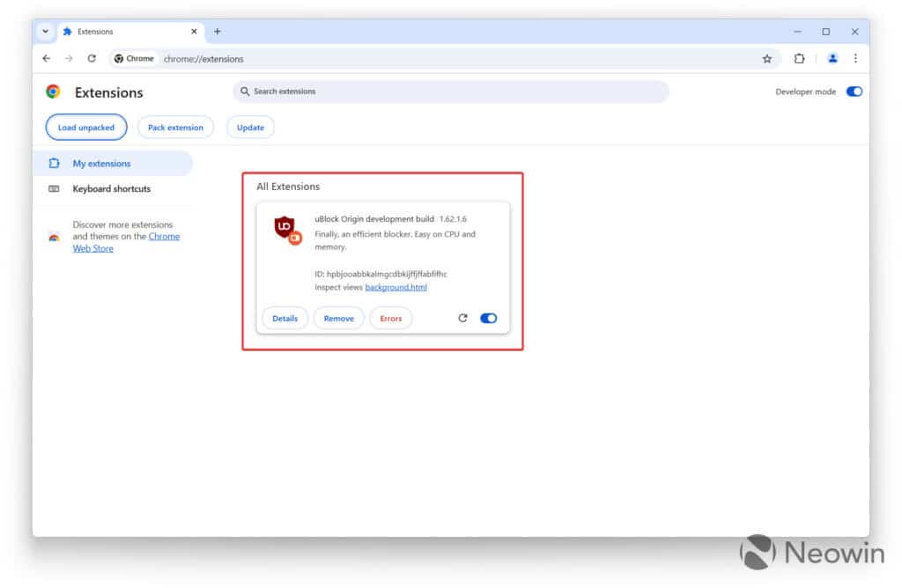Image resolution: width=902 pixels, height=588 pixels.
Task: Click the Update button
Action: 250,128
